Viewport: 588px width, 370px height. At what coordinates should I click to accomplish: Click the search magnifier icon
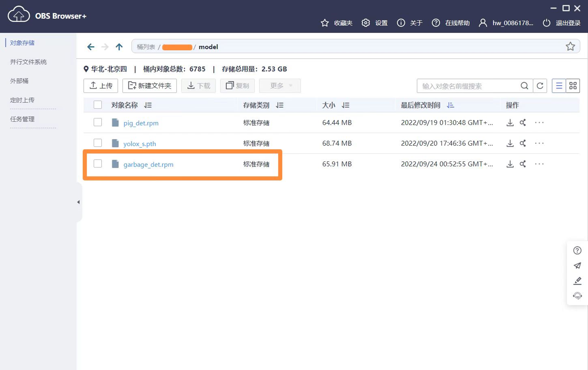click(x=524, y=86)
